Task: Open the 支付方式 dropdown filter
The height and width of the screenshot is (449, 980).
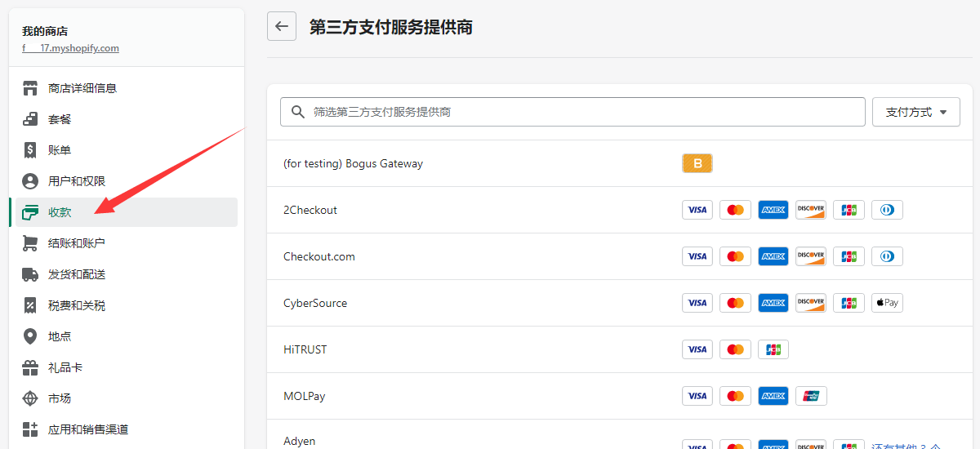Action: coord(915,112)
